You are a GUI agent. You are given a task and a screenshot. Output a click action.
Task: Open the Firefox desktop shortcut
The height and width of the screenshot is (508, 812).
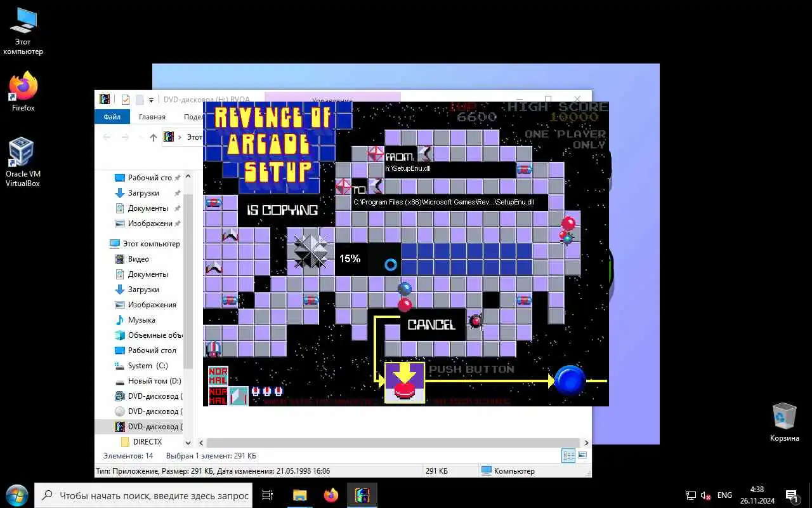pos(23,92)
